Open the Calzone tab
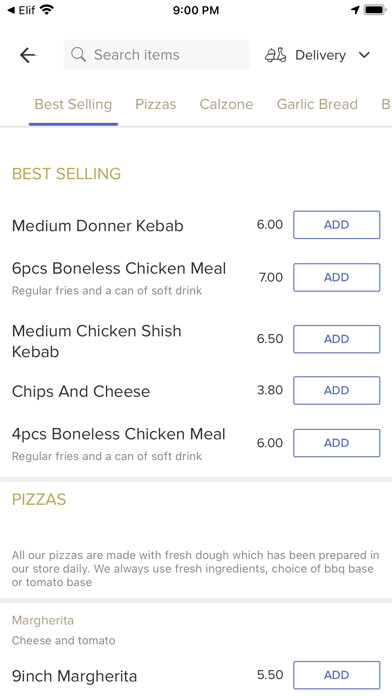 (226, 104)
